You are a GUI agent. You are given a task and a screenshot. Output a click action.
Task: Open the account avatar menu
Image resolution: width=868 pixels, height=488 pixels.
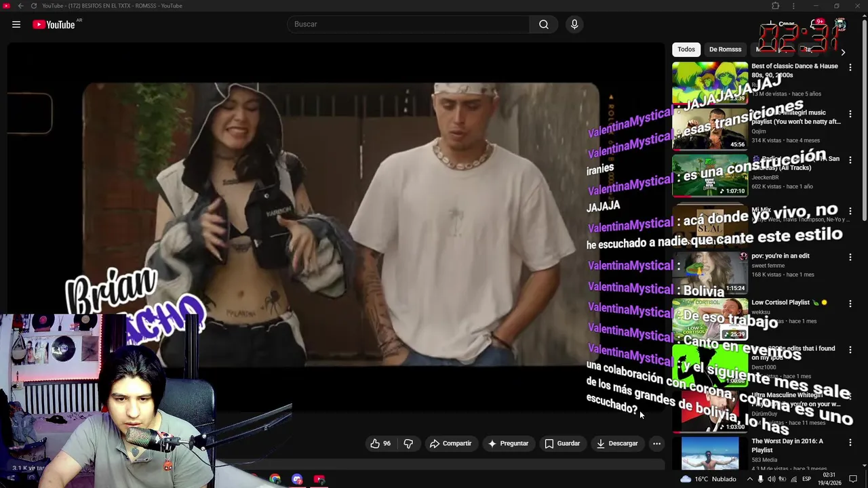coord(840,24)
